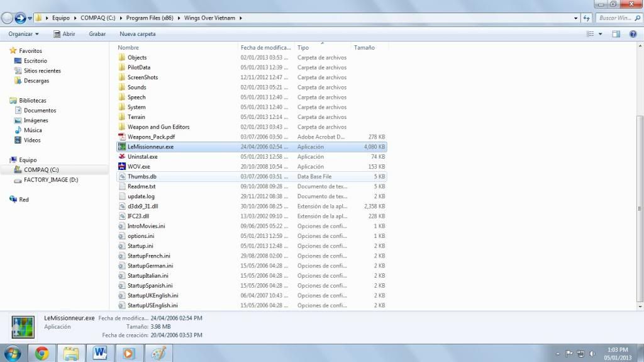This screenshot has width=644, height=362.
Task: Click the refresh button beside address bar
Action: pyautogui.click(x=587, y=18)
